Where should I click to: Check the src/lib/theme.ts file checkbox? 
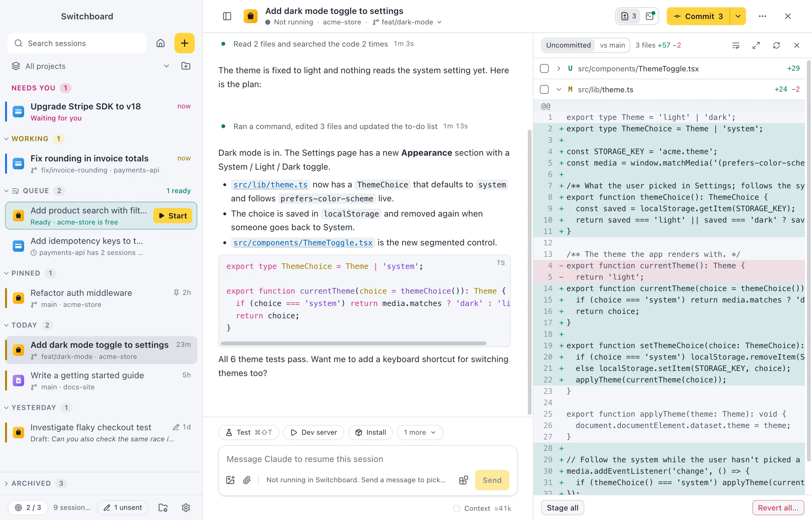544,89
